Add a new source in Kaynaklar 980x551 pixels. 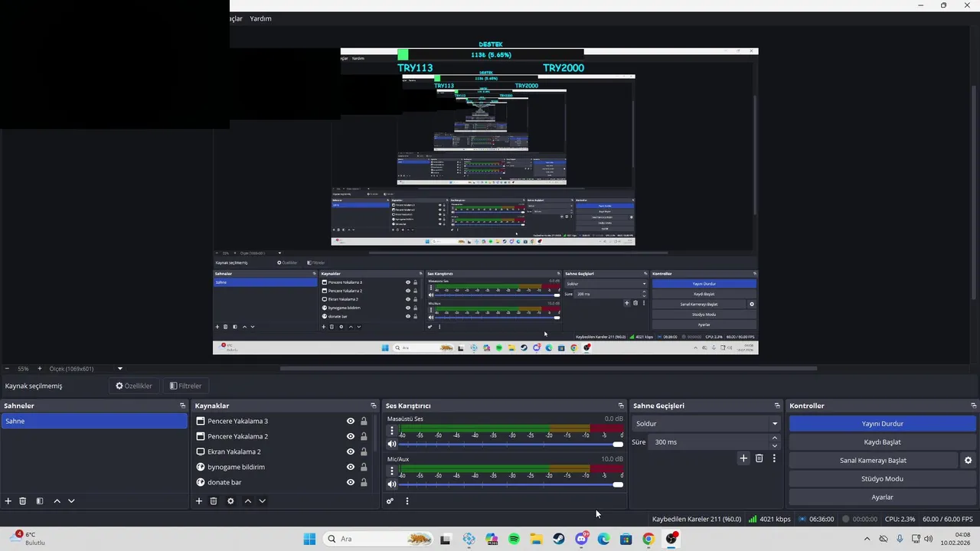tap(199, 501)
